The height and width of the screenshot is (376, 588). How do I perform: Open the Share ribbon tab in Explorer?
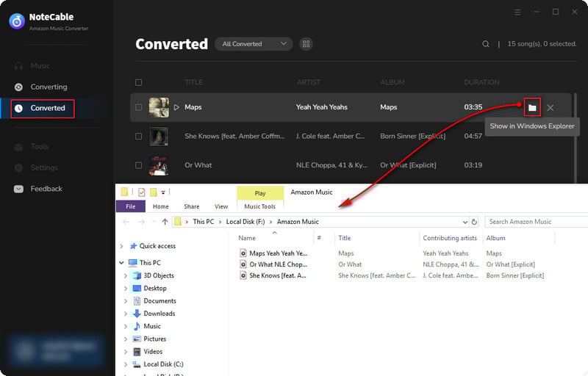(x=192, y=206)
